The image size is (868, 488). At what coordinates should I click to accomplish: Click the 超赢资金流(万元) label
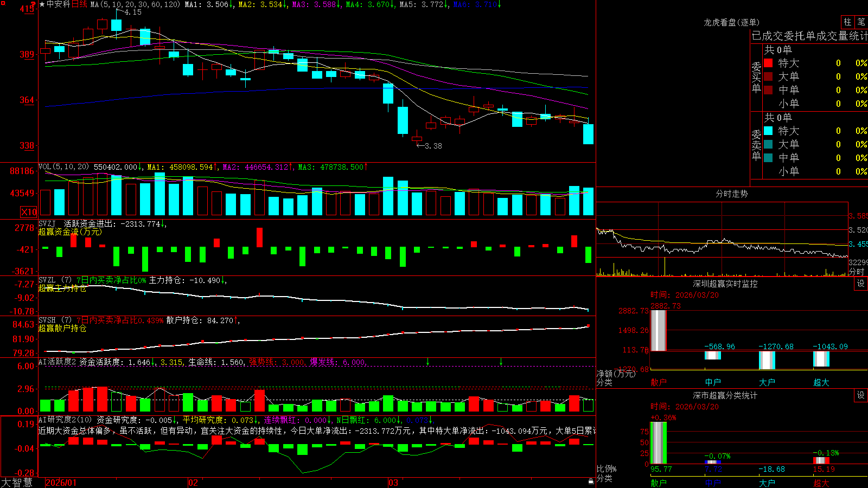[x=70, y=232]
